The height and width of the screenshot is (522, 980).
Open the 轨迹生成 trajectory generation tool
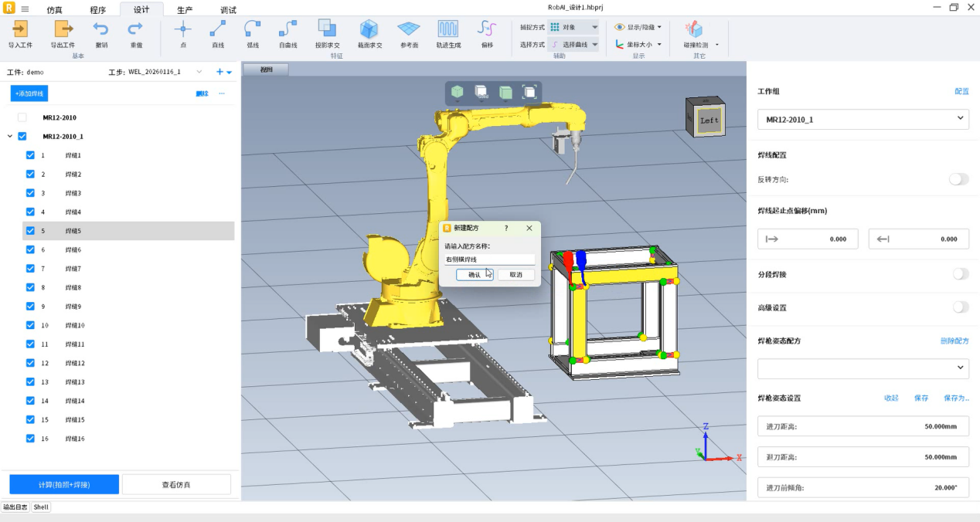[x=448, y=30]
